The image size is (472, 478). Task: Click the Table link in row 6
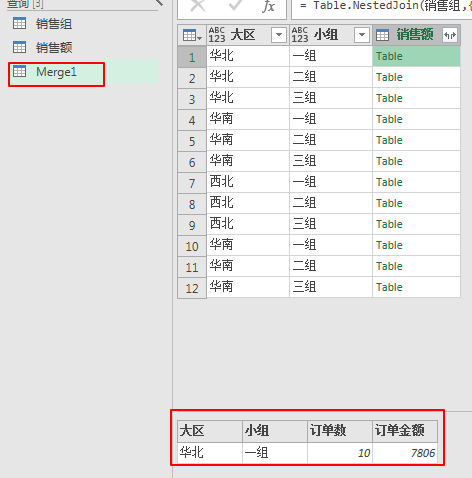pos(389,161)
